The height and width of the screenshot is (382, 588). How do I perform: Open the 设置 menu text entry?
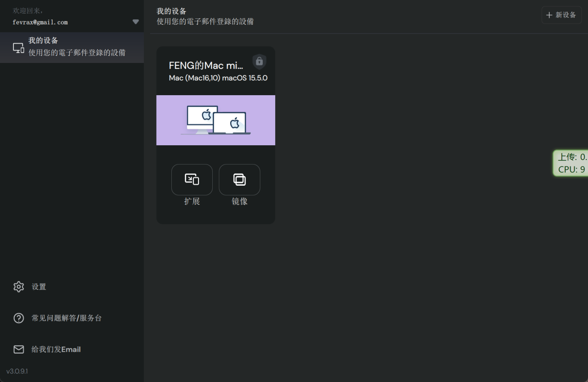tap(39, 287)
